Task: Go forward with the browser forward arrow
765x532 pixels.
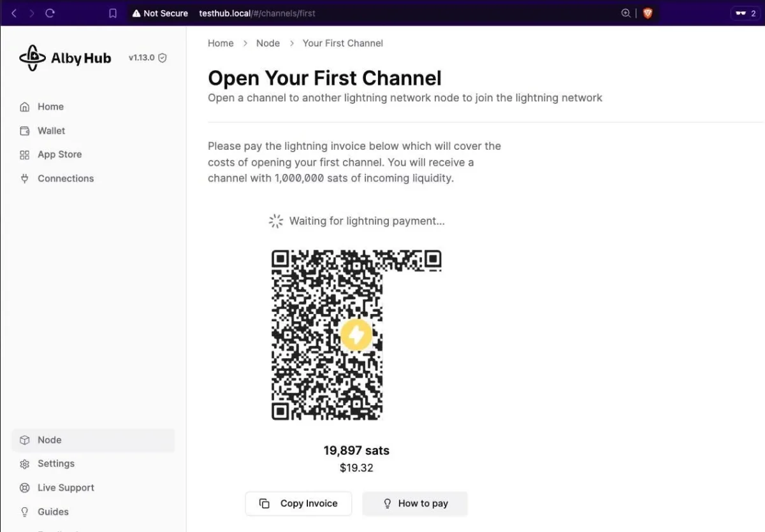Action: click(x=32, y=13)
